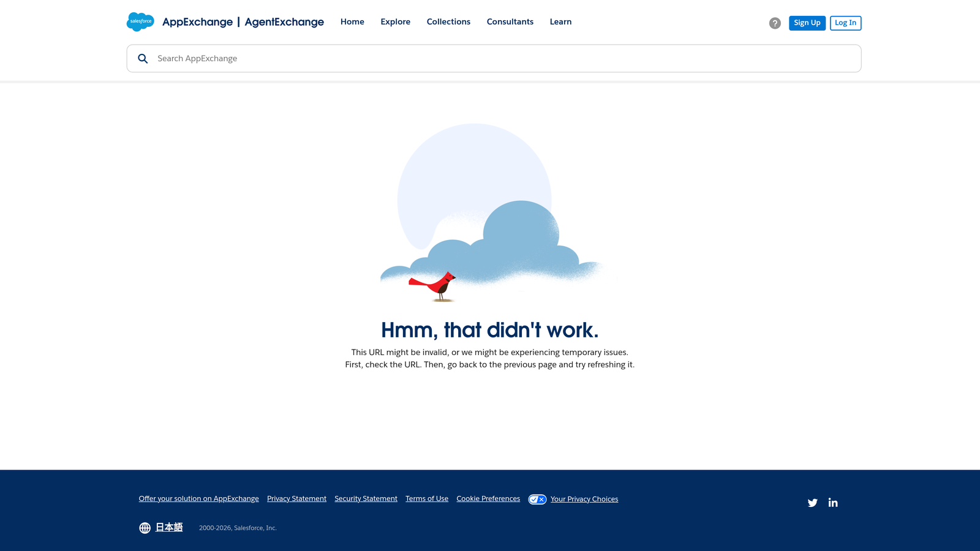The height and width of the screenshot is (551, 980).
Task: Click the Sign Up button
Action: 807,23
